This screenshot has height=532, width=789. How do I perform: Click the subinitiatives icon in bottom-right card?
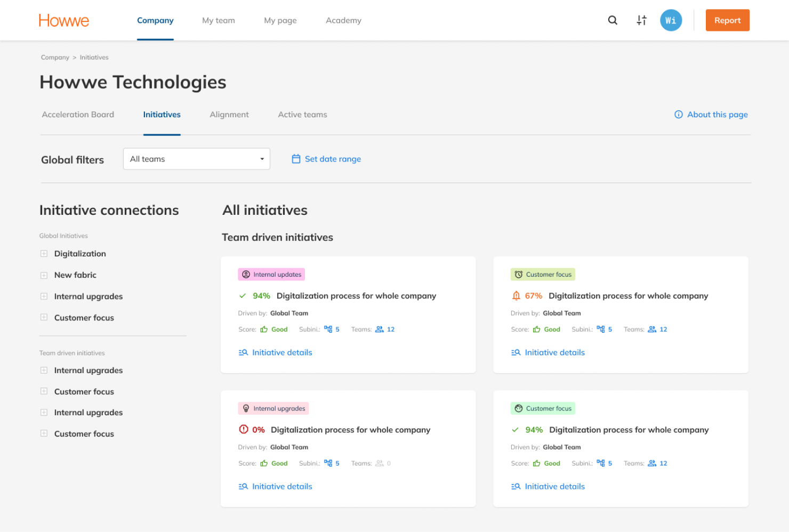point(600,463)
